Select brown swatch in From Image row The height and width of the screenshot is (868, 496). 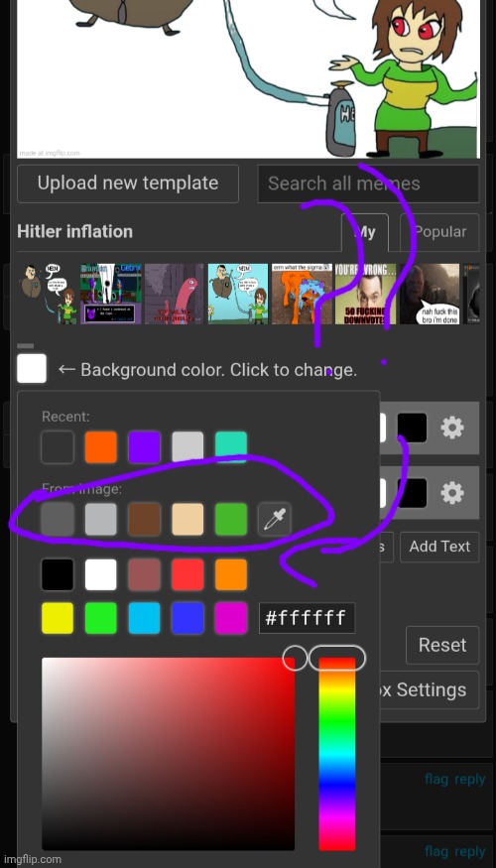[x=145, y=519]
